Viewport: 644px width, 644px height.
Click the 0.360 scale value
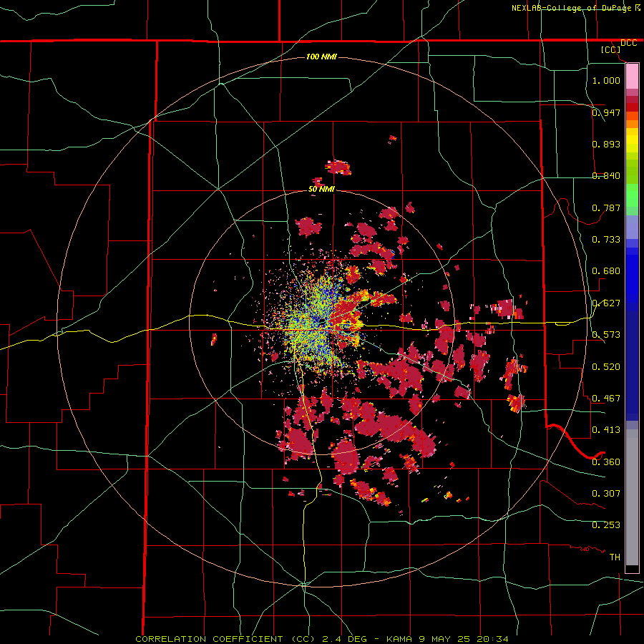pos(606,462)
